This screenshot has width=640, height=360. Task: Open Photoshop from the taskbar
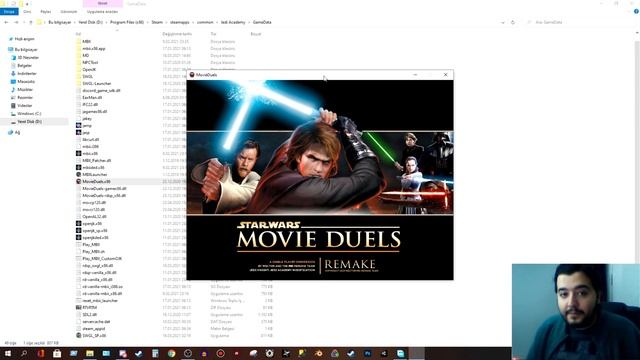click(x=367, y=353)
